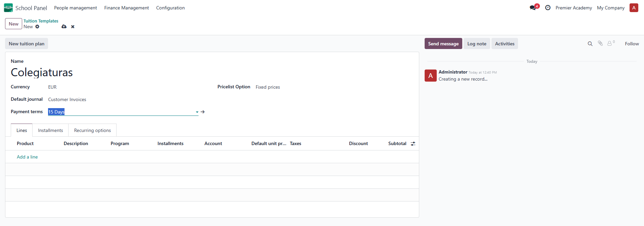Open the conversations chat bubble icon
This screenshot has width=644, height=226.
pos(533,8)
